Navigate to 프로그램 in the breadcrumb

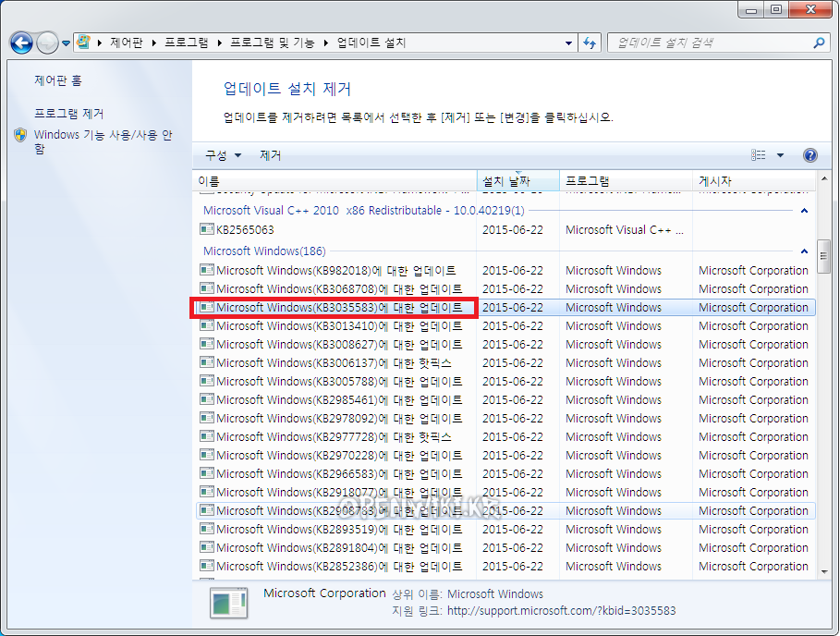pyautogui.click(x=187, y=43)
